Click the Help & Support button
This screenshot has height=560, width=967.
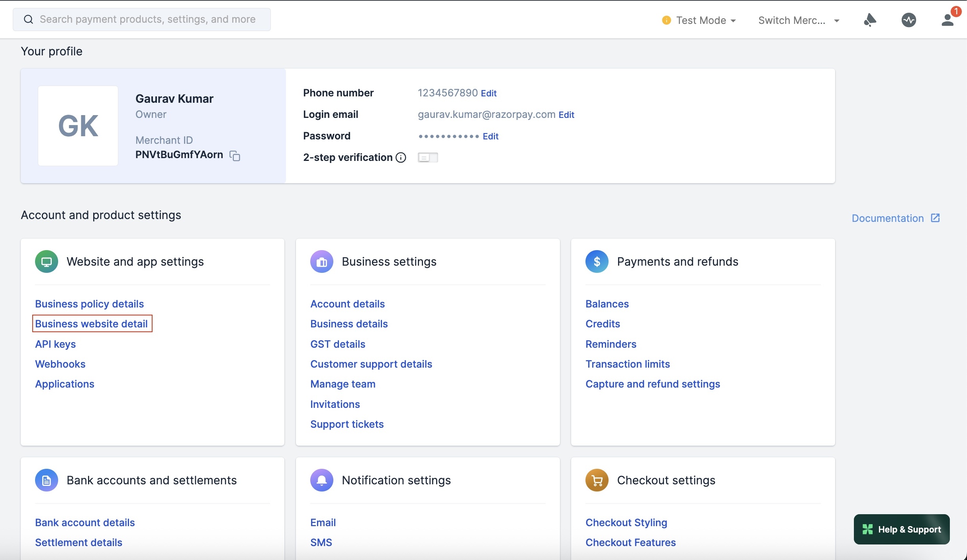902,529
